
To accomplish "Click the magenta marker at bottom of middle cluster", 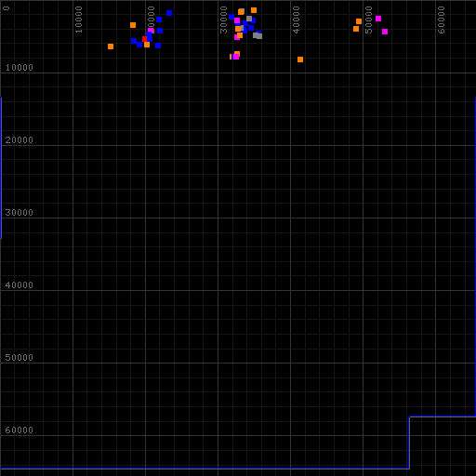I will tap(236, 57).
